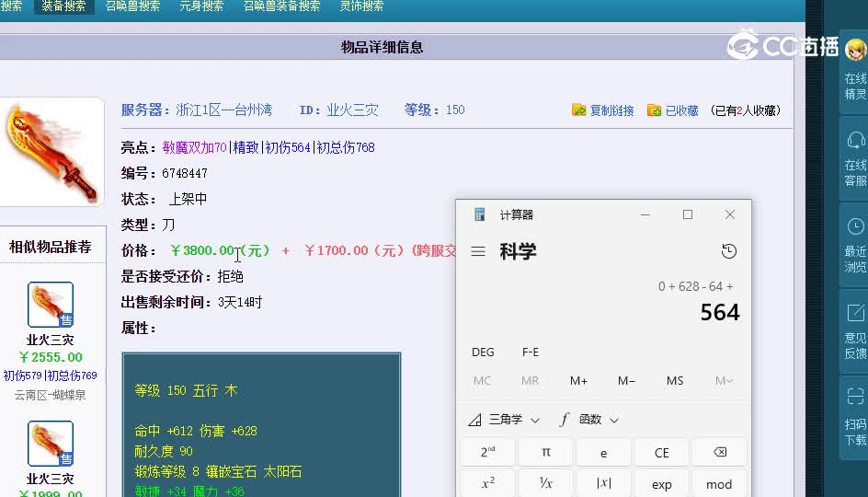This screenshot has width=868, height=497.
Task: Click the reciprocal 1/x key
Action: point(546,484)
